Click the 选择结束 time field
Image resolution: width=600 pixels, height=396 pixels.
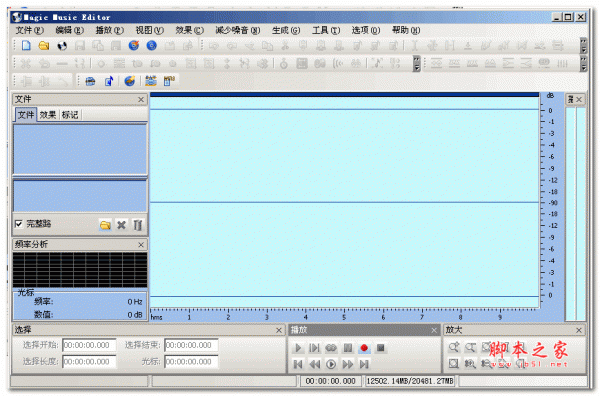point(191,345)
